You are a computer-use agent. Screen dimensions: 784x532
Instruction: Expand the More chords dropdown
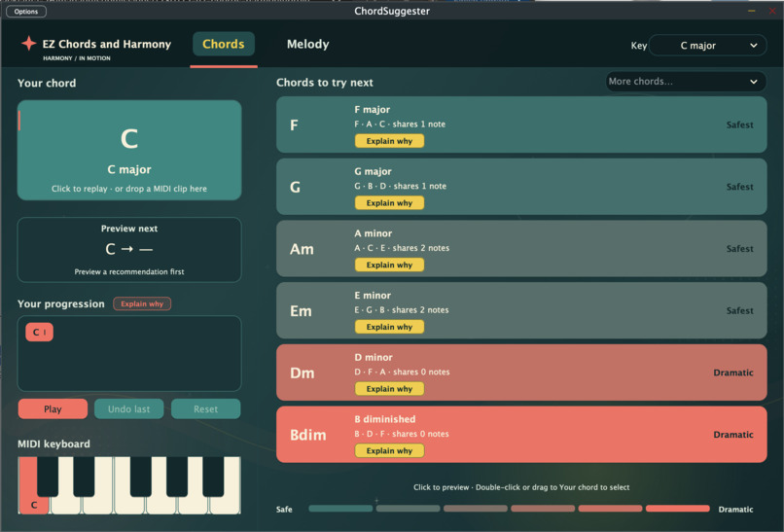point(686,82)
